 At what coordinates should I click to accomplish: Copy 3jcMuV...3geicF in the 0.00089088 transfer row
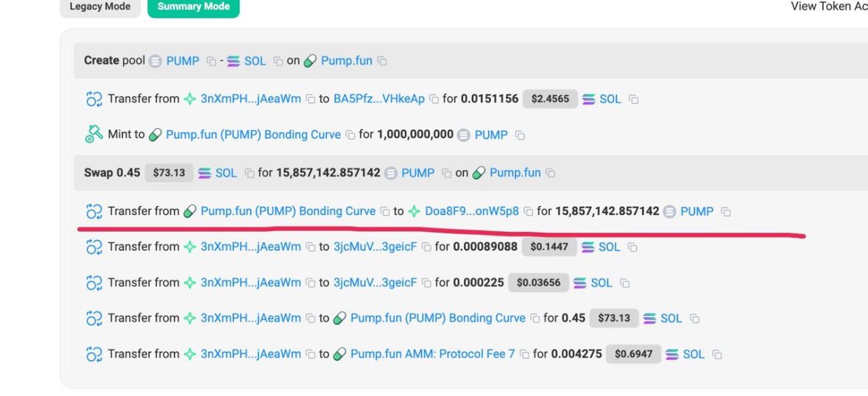coord(426,247)
